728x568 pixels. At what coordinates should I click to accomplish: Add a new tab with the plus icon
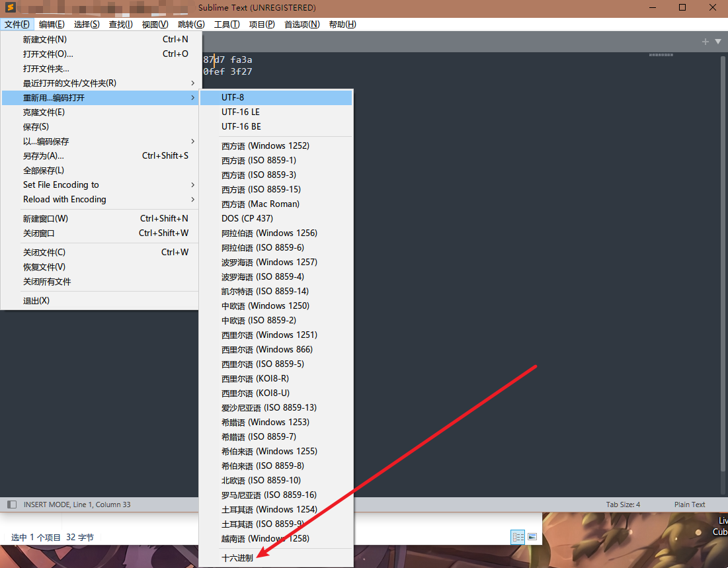point(706,42)
